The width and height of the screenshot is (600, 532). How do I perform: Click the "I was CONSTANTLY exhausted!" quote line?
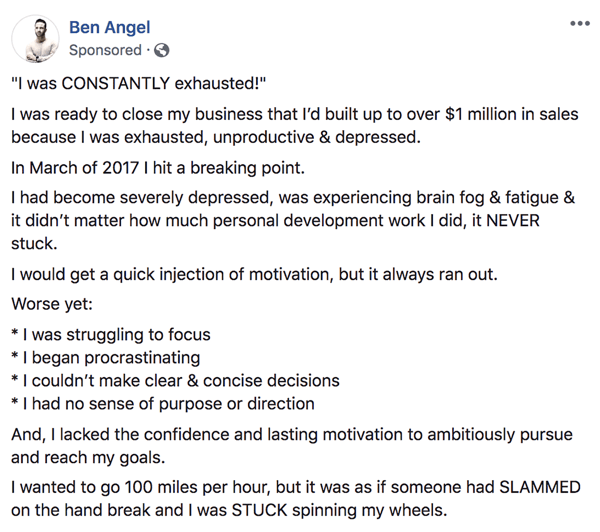[x=139, y=83]
